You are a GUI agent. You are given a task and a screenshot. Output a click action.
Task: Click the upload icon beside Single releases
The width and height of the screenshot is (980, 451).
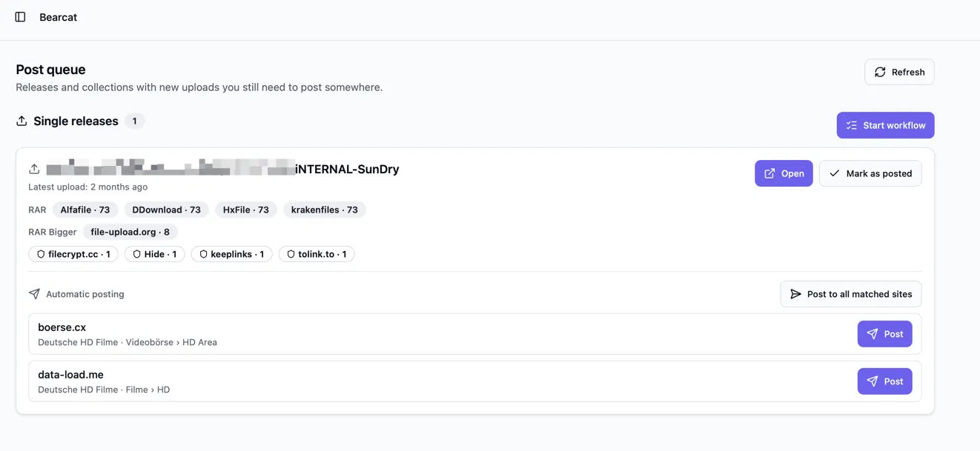click(x=21, y=121)
